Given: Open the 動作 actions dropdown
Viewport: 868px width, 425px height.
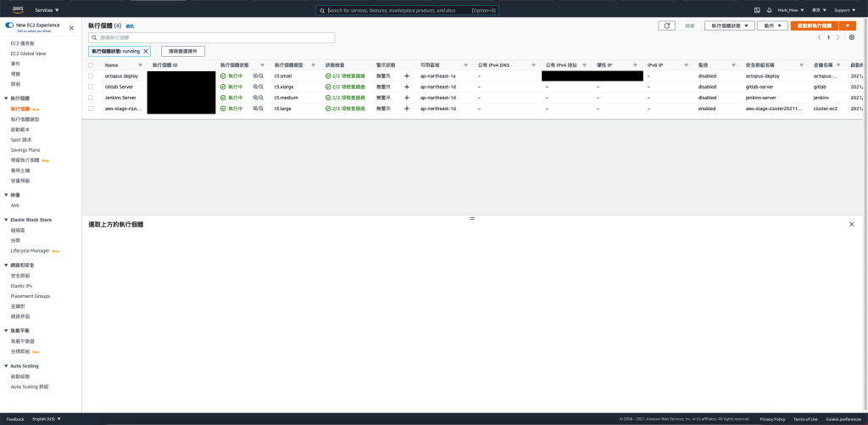Looking at the screenshot, I should (772, 25).
